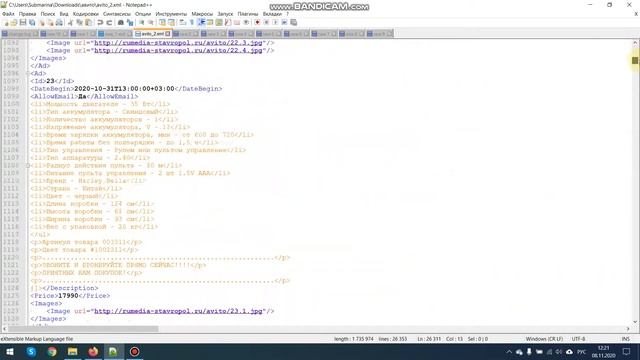Click the Windows (CR LF) status bar field
Image resolution: width=640 pixels, height=360 pixels.
click(544, 339)
